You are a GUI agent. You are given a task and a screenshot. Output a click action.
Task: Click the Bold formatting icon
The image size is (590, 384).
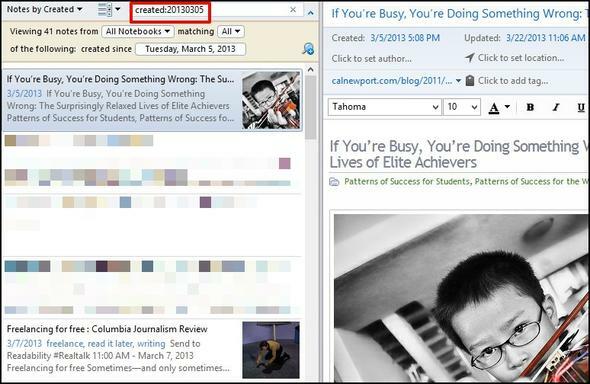[x=530, y=107]
